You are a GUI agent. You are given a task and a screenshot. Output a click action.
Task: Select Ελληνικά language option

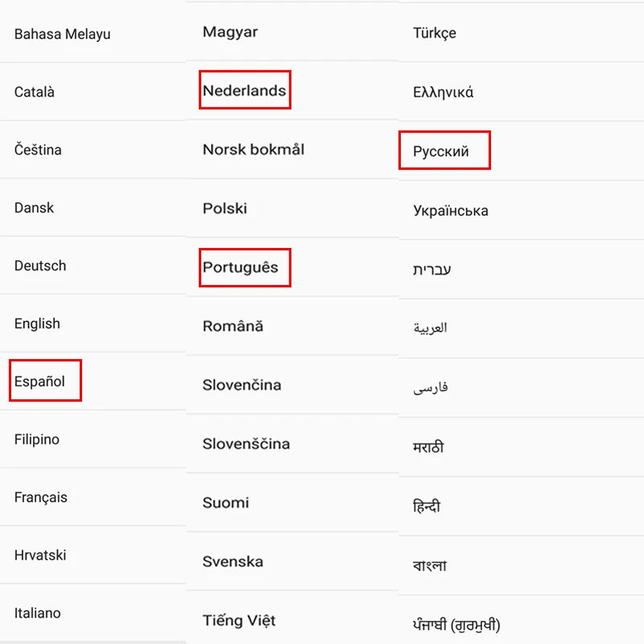[x=444, y=92]
